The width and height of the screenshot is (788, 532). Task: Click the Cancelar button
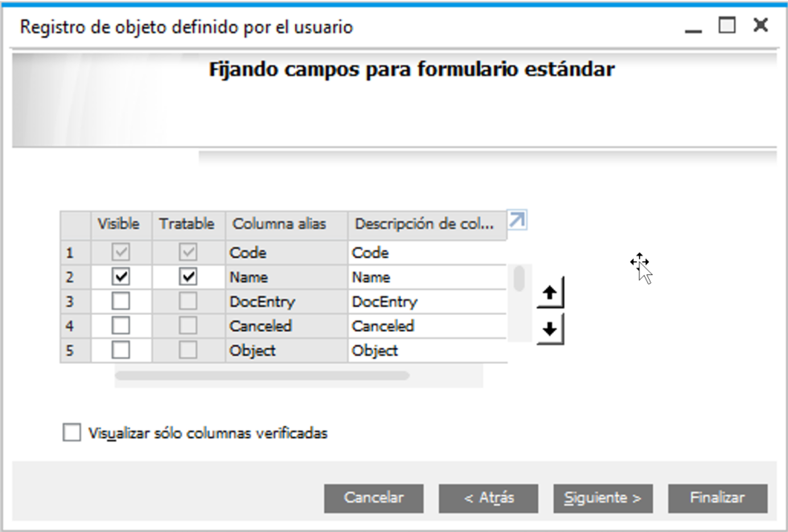pyautogui.click(x=374, y=498)
